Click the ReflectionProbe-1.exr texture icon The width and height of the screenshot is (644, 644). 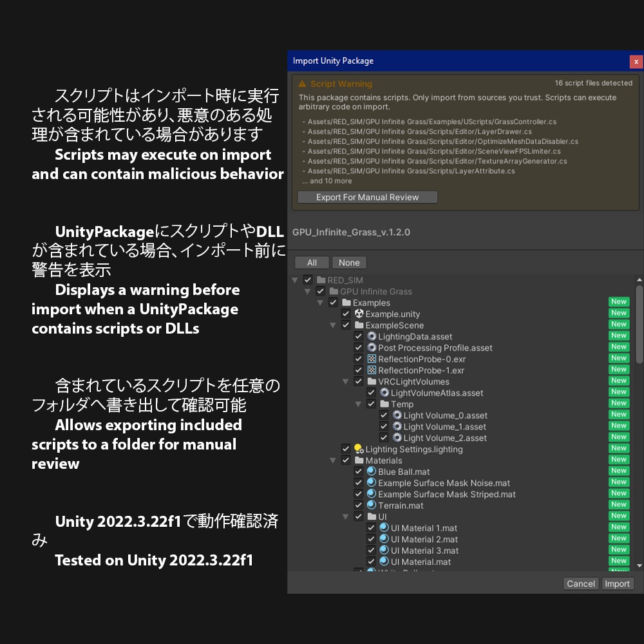(x=372, y=370)
